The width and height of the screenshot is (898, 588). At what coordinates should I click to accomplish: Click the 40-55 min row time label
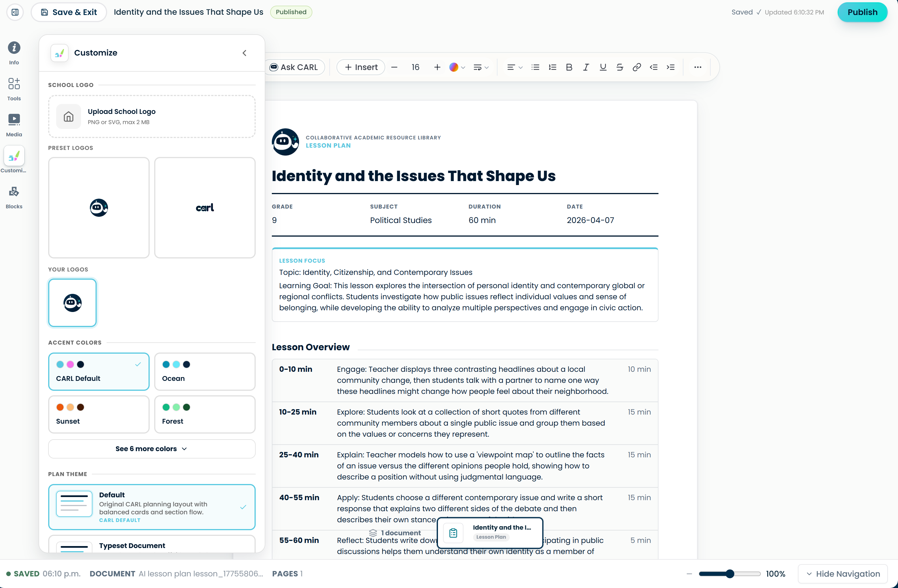(x=299, y=498)
